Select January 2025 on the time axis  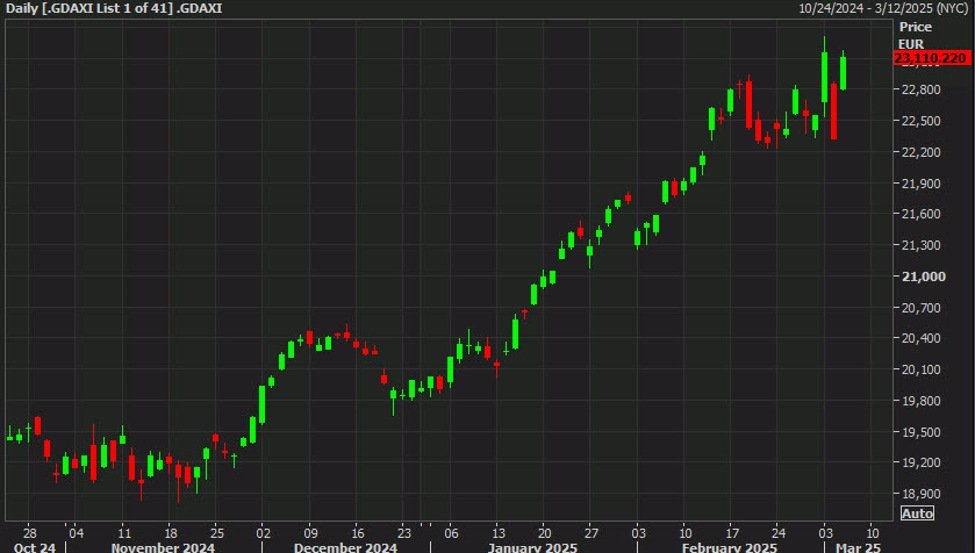tap(531, 546)
